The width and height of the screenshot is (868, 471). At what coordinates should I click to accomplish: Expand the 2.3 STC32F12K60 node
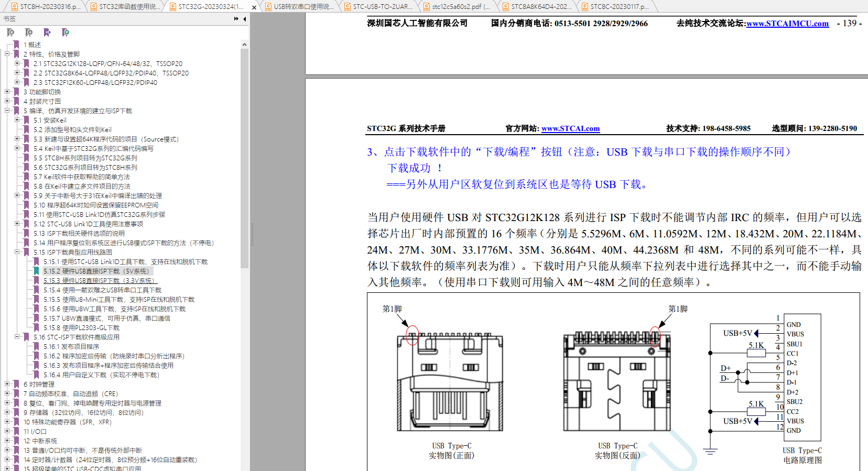[17, 82]
